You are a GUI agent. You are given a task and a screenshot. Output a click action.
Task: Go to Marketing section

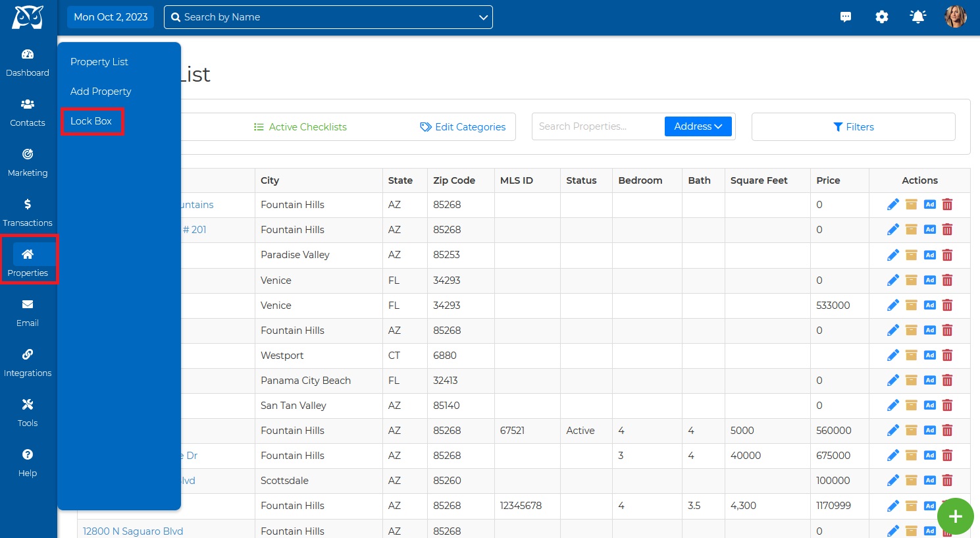[28, 163]
